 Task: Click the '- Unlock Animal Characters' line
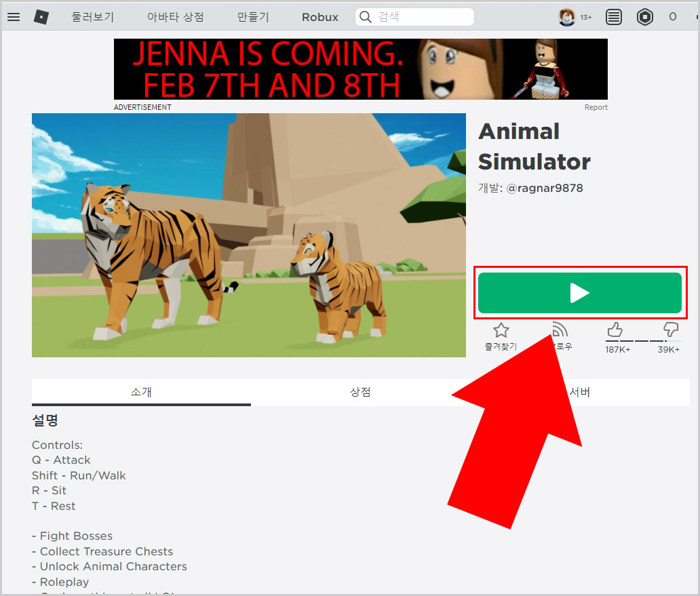[x=109, y=567]
